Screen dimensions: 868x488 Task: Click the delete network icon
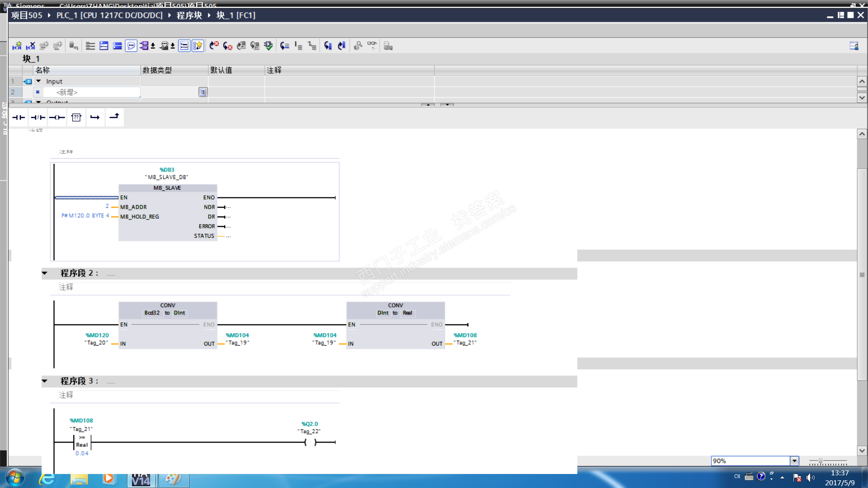click(30, 46)
